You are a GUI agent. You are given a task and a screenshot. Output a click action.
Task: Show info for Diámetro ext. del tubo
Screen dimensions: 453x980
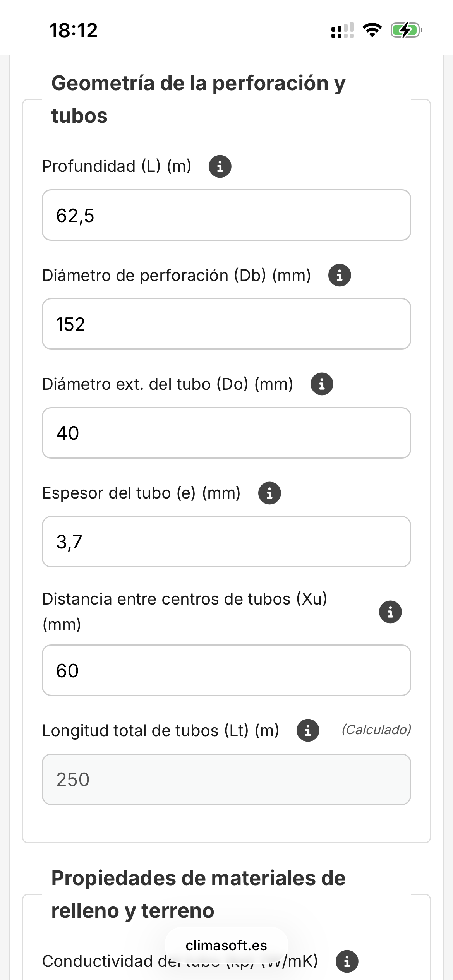(x=322, y=384)
